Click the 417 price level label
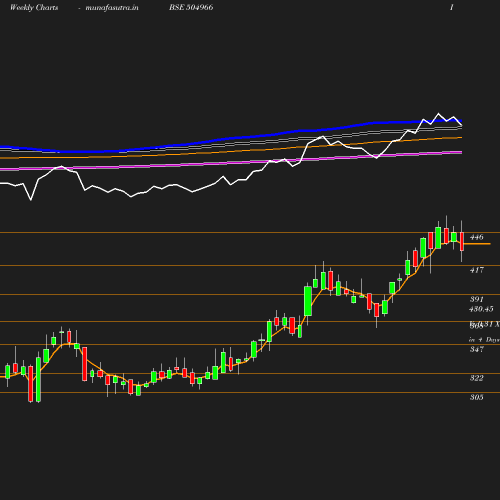The height and width of the screenshot is (500, 500). (477, 270)
